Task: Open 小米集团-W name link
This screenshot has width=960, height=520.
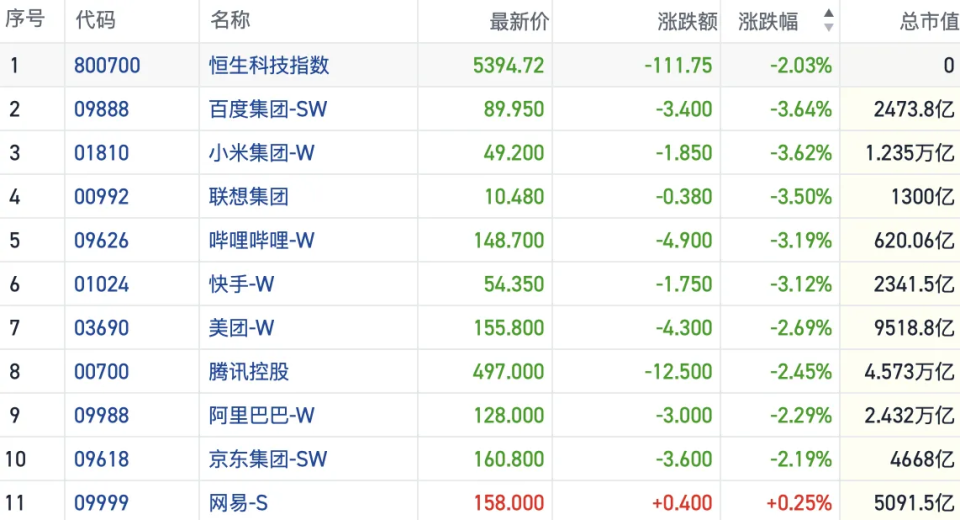Action: coord(261,153)
